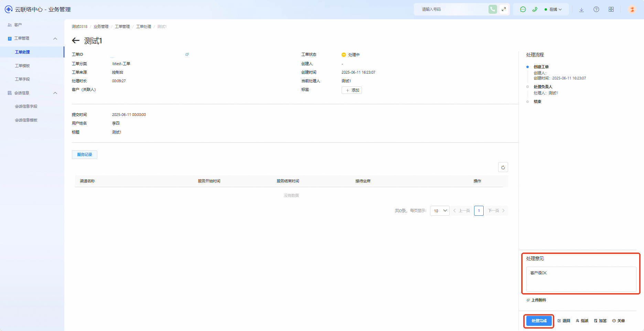The height and width of the screenshot is (331, 644).
Task: Click the paperclip icon next to 上传附件
Action: point(528,300)
